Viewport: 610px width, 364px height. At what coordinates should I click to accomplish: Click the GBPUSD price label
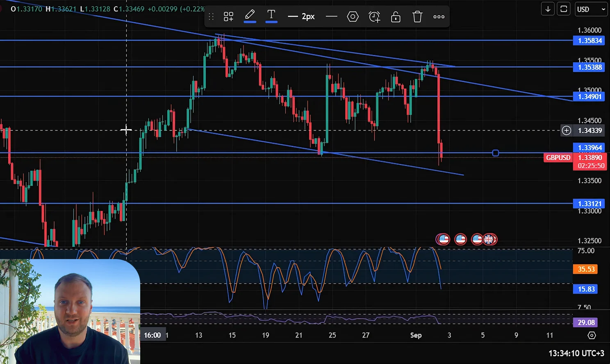point(558,157)
